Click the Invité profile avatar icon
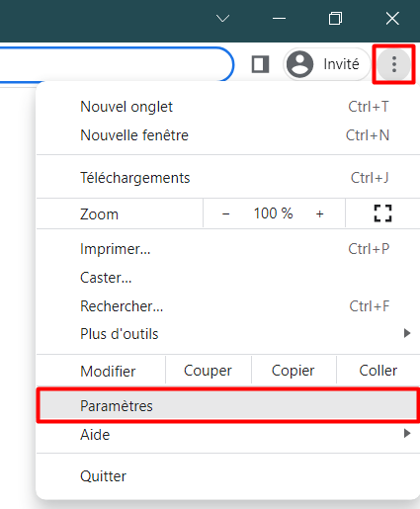The height and width of the screenshot is (509, 420). coord(299,64)
